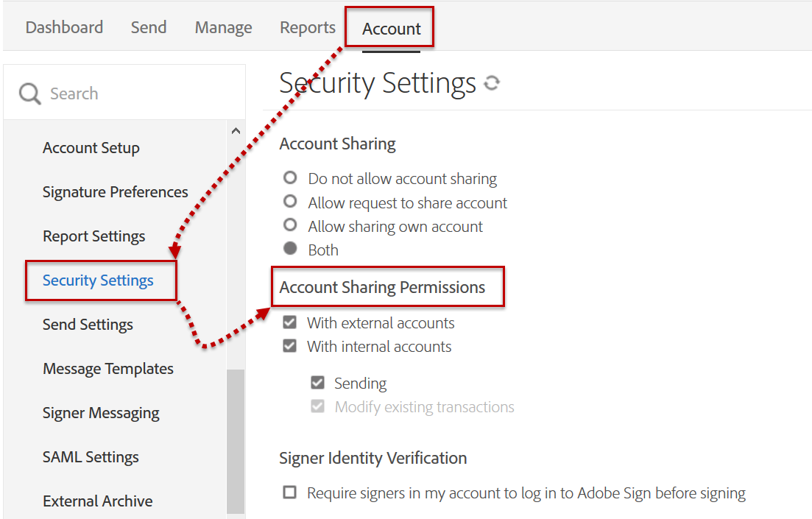
Task: Open SAML Settings page
Action: (x=91, y=457)
